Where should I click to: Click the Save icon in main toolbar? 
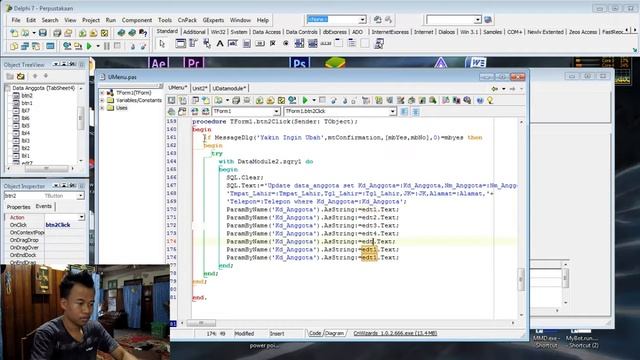[43, 33]
